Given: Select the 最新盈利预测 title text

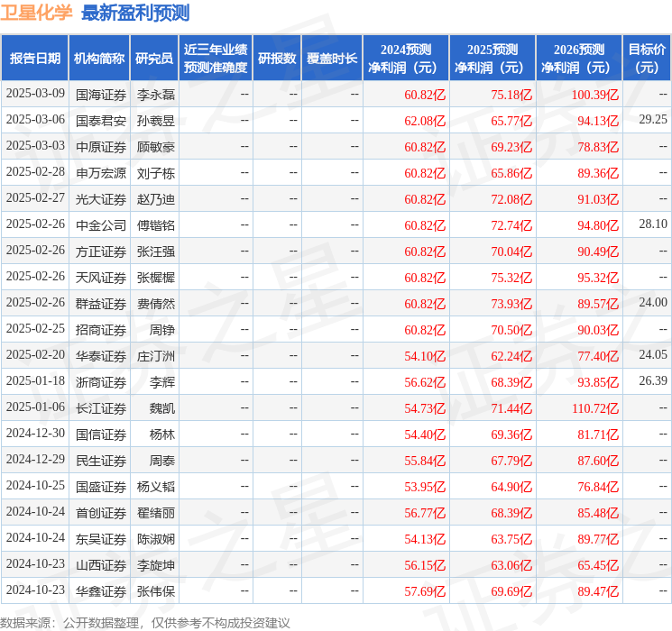Looking at the screenshot, I should (x=135, y=13).
